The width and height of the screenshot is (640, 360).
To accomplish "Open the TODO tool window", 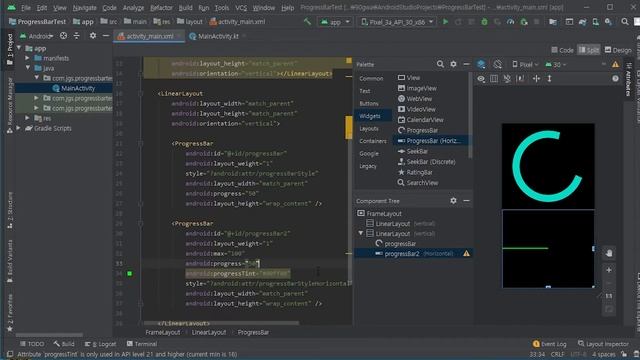I will [32, 344].
